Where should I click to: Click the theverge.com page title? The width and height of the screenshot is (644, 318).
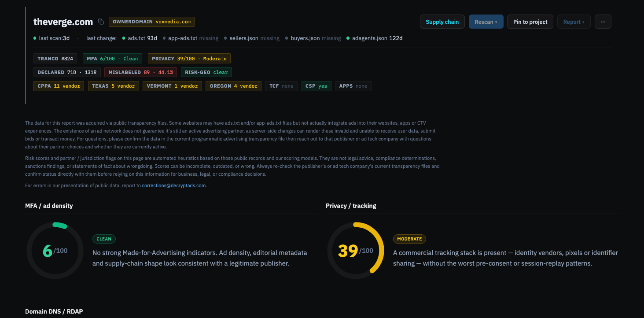[63, 22]
